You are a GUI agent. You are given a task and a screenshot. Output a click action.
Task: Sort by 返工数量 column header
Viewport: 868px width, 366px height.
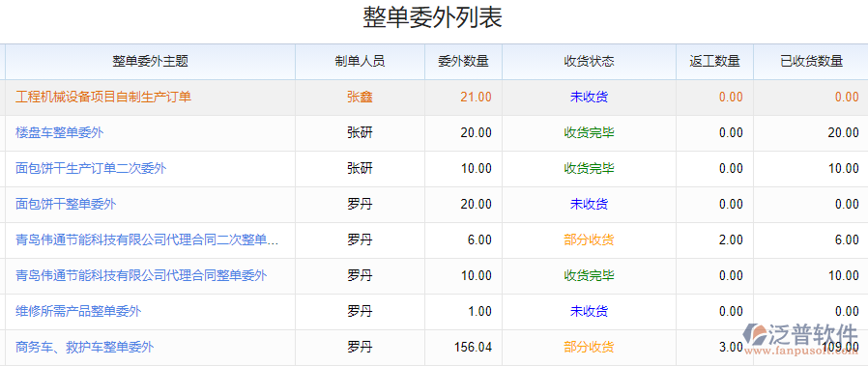click(714, 62)
